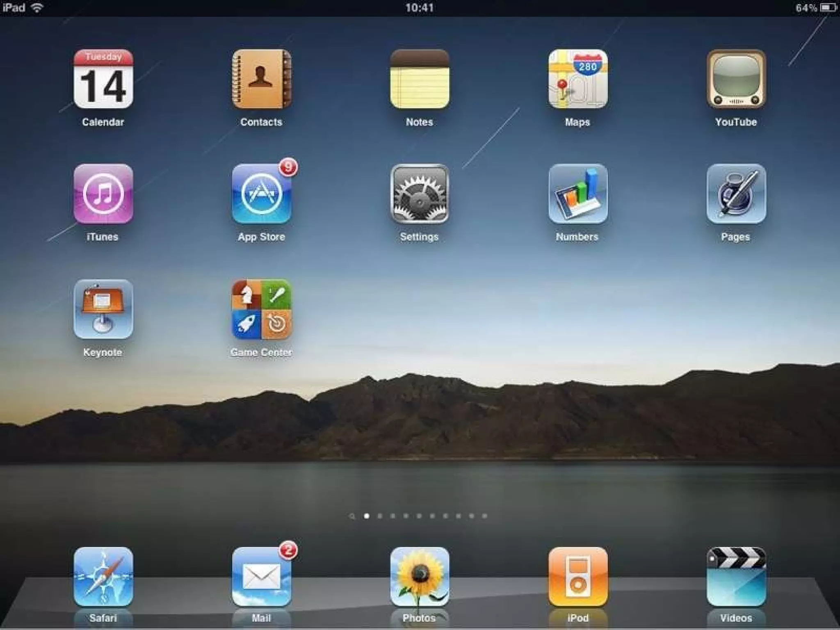Tap the Maps app icon

tap(578, 80)
